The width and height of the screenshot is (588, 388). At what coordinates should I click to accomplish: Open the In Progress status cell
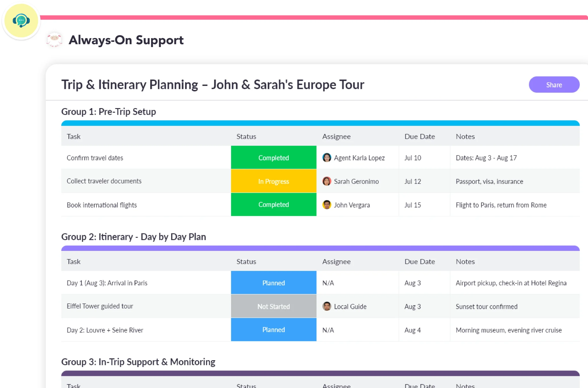273,181
